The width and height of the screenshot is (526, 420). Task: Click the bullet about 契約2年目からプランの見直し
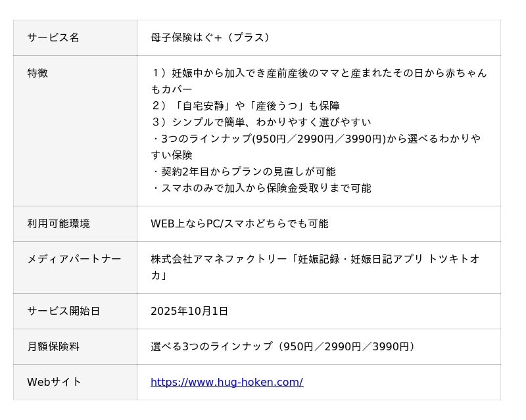click(x=243, y=172)
